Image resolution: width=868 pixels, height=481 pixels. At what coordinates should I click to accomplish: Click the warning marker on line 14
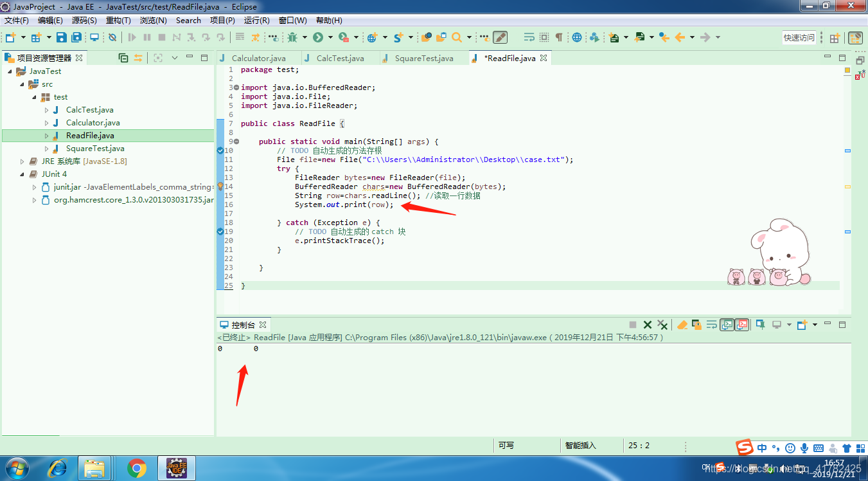point(220,186)
